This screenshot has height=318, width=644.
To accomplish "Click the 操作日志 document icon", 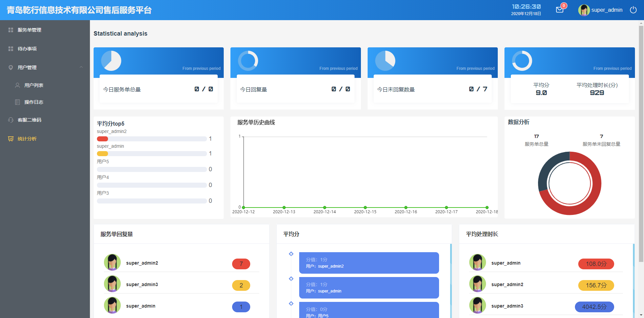I will point(17,102).
